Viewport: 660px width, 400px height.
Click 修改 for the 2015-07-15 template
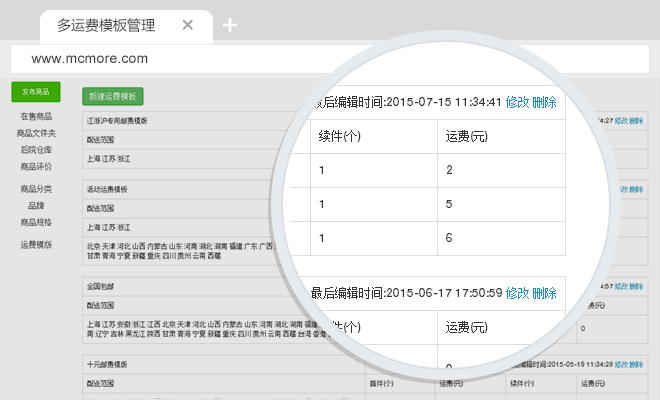click(517, 101)
